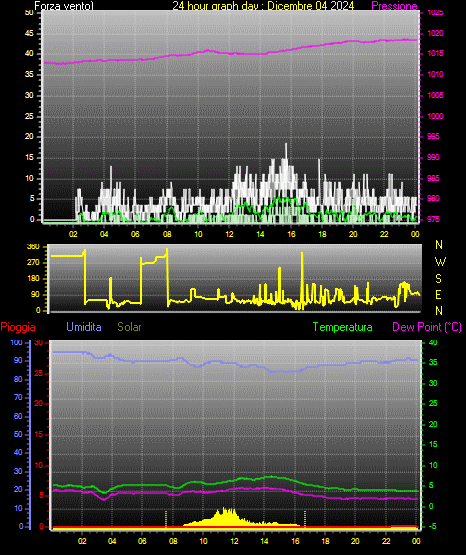Click the 1020 pressure axis value
The width and height of the screenshot is (466, 555).
point(435,33)
